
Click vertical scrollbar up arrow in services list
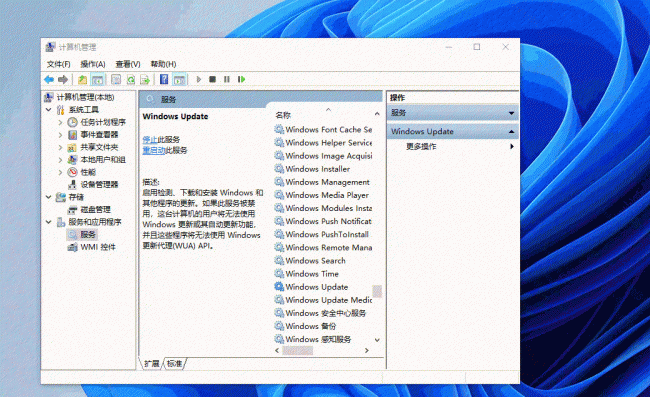tap(377, 114)
